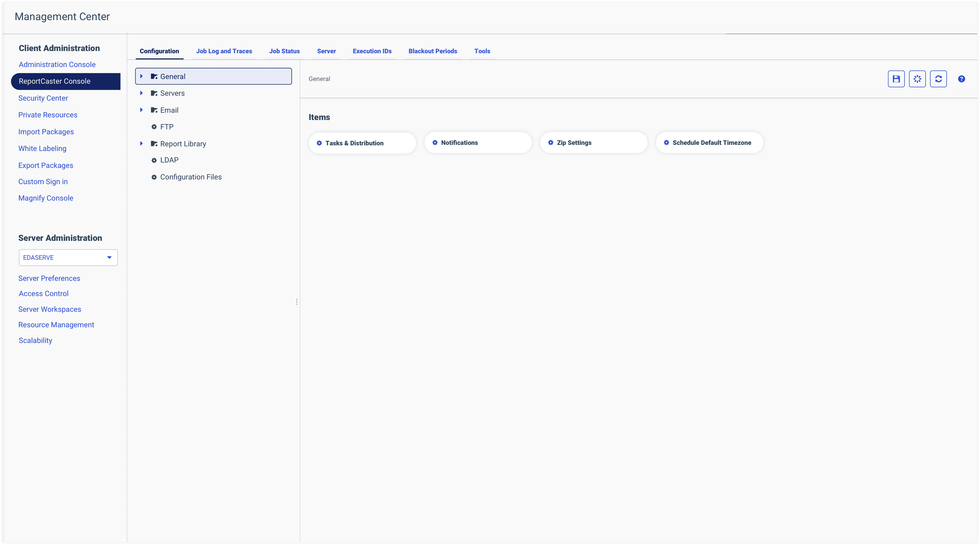The width and height of the screenshot is (980, 545).
Task: Open the Help question mark icon
Action: (961, 79)
